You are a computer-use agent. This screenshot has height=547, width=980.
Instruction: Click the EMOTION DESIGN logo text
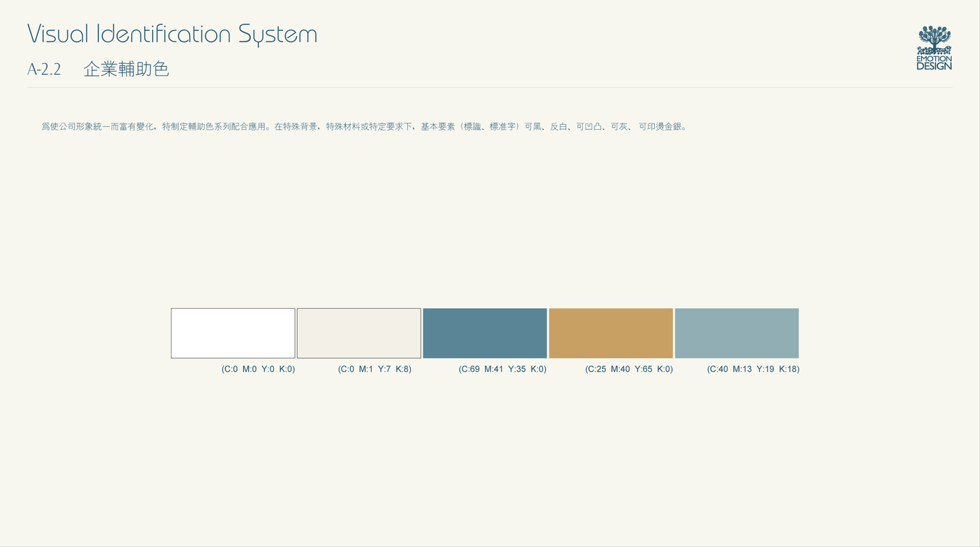pyautogui.click(x=934, y=62)
